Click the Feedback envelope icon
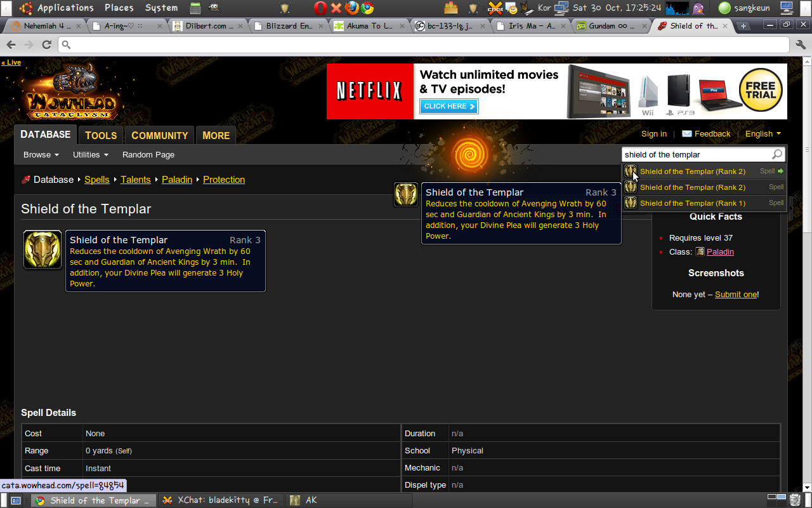 click(x=686, y=134)
